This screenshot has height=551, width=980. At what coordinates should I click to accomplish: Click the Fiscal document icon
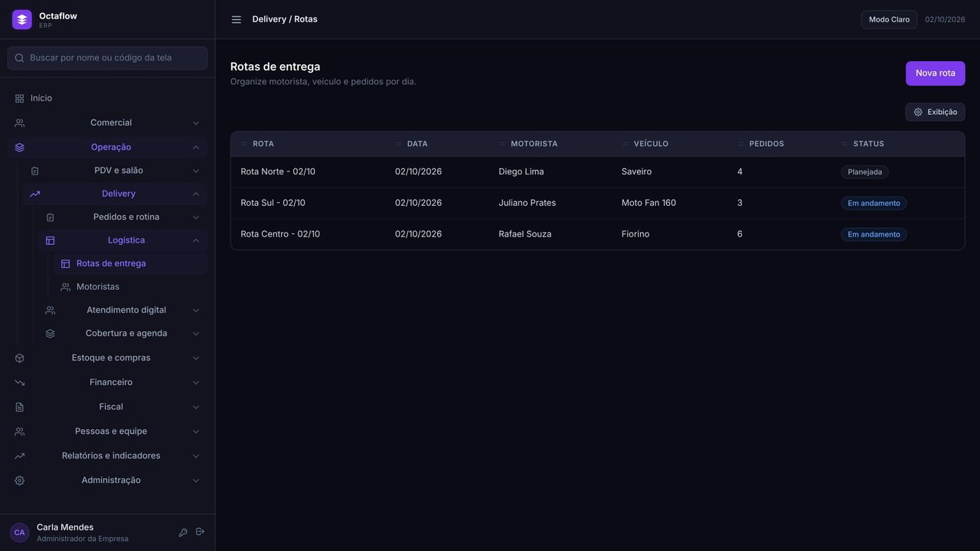(20, 407)
